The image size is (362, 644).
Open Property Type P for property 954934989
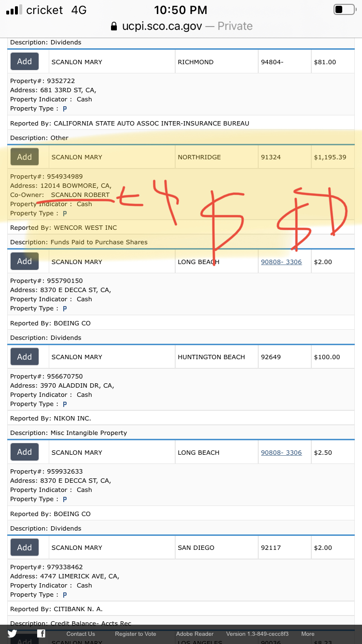coord(65,213)
